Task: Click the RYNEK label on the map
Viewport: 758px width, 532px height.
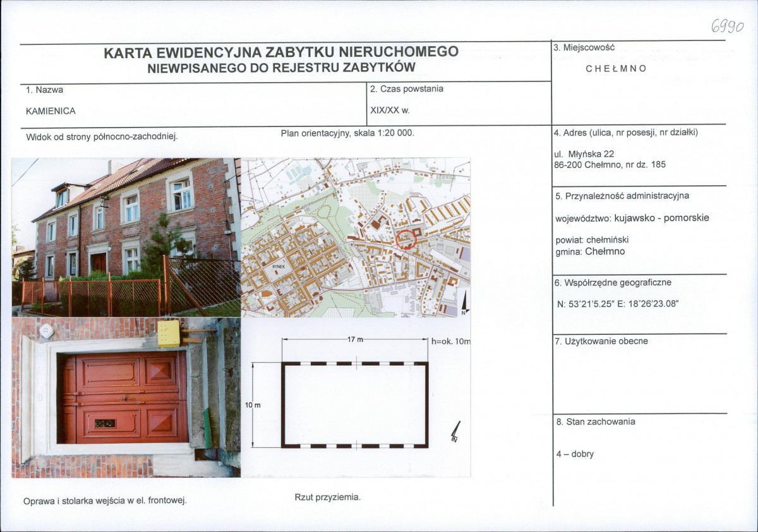Action: point(279,267)
